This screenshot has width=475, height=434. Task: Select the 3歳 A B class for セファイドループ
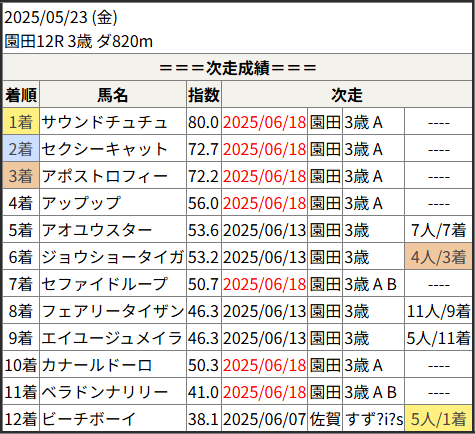370,284
